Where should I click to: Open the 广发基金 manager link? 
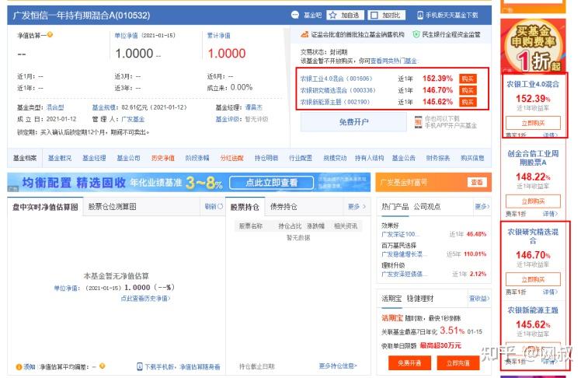click(x=133, y=119)
